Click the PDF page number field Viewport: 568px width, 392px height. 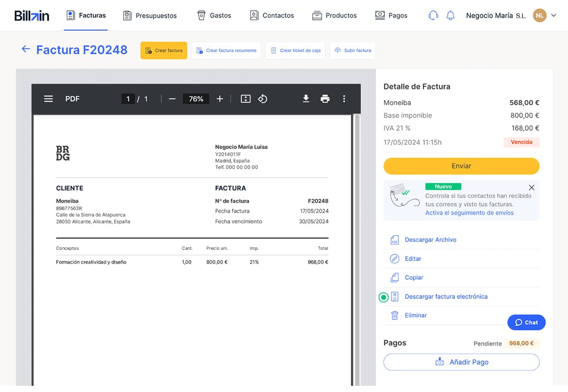[128, 99]
